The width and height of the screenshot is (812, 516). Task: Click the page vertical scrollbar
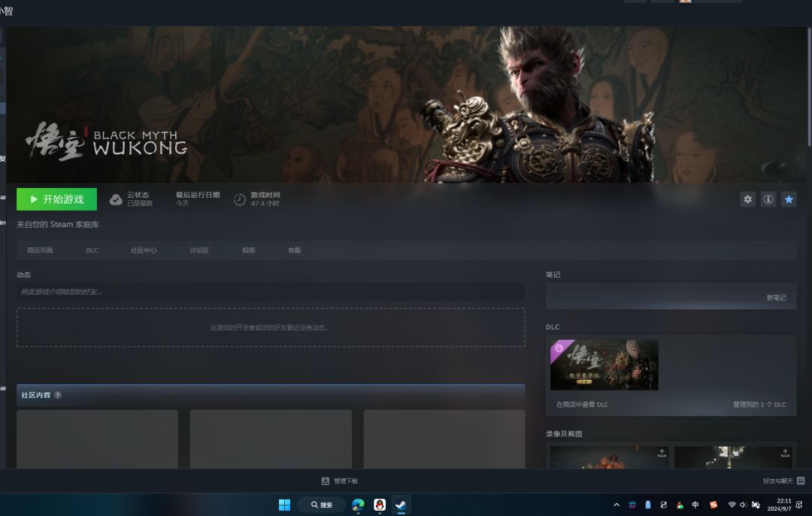(809, 87)
